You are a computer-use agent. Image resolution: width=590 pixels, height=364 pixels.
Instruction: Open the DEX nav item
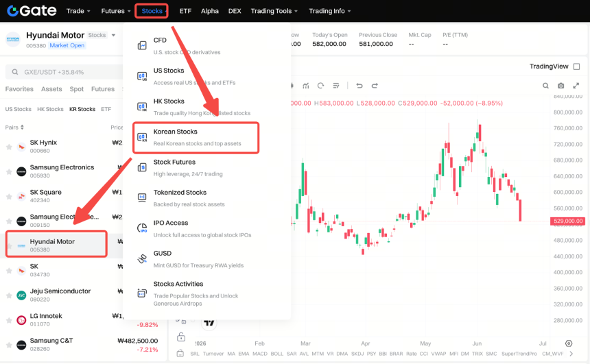[x=235, y=11]
